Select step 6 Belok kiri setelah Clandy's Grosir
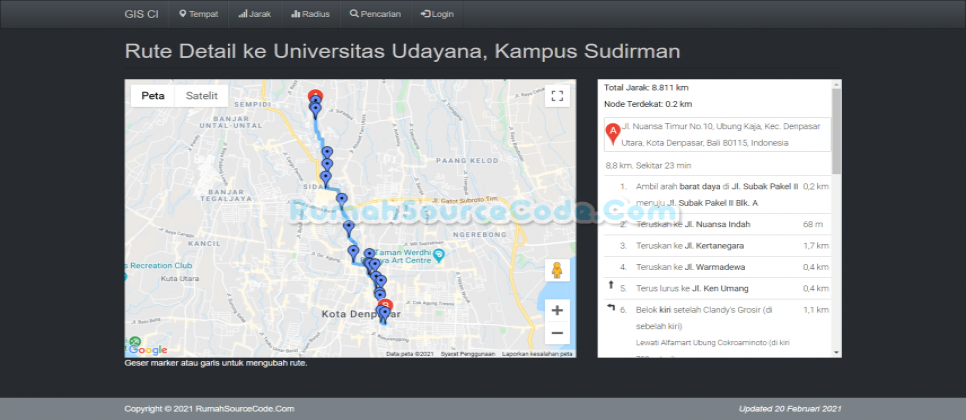Image resolution: width=966 pixels, height=420 pixels. (x=717, y=328)
